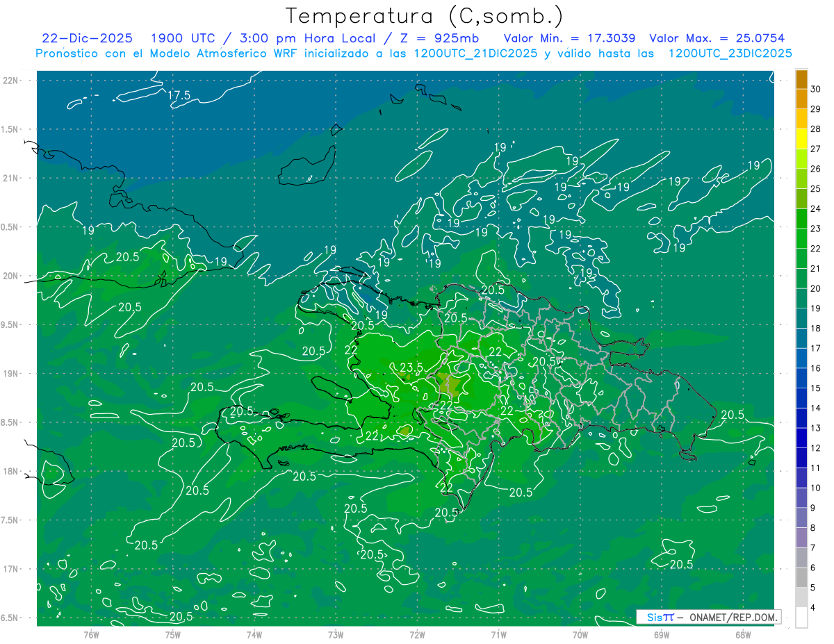The image size is (834, 644).
Task: Click the "74W" longitude axis label
Action: pos(254,635)
